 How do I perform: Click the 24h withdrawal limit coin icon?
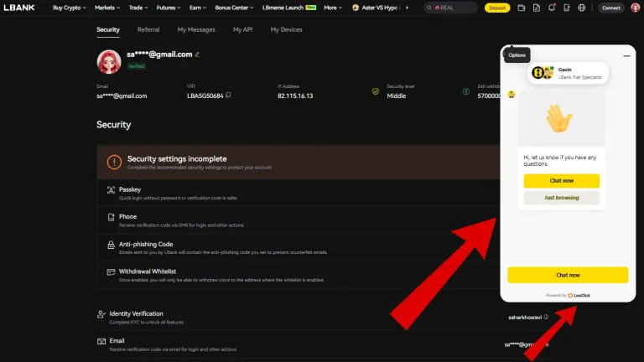(465, 91)
